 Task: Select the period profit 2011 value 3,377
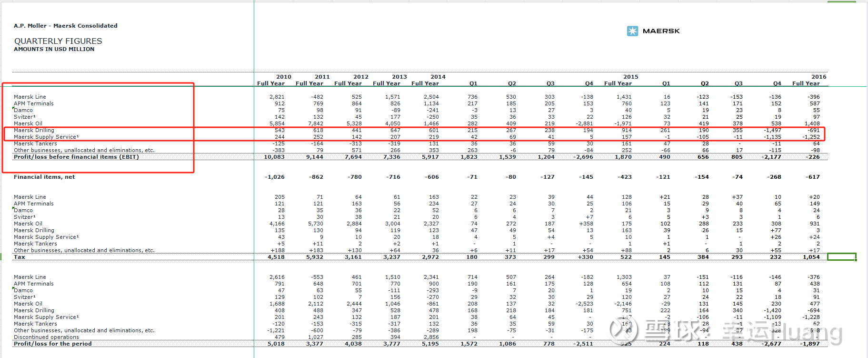tap(314, 344)
